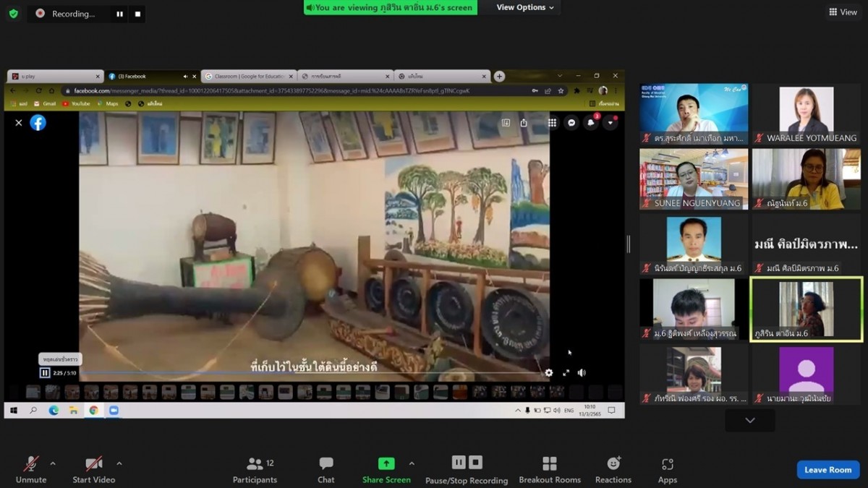Expand video options arrow beside Start Video
The image size is (868, 488).
[119, 463]
